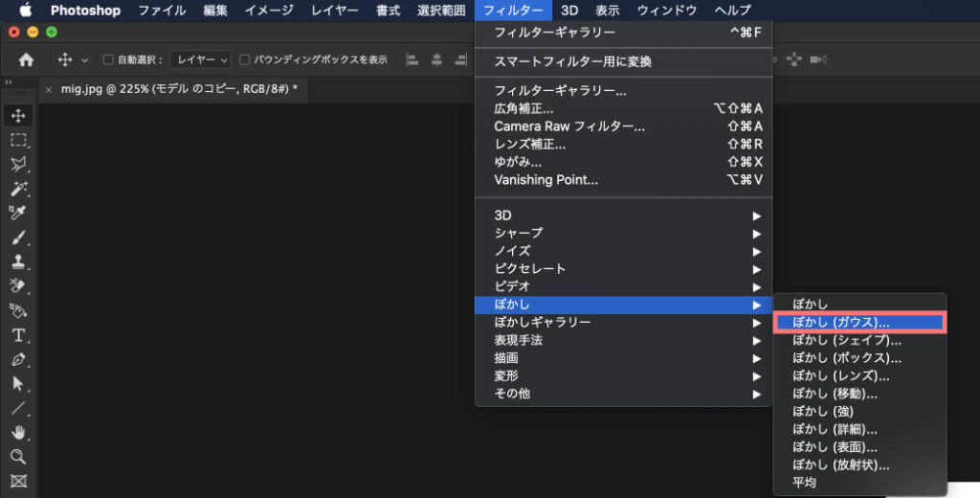
Task: Open the Photoshop application menu
Action: pos(85,10)
